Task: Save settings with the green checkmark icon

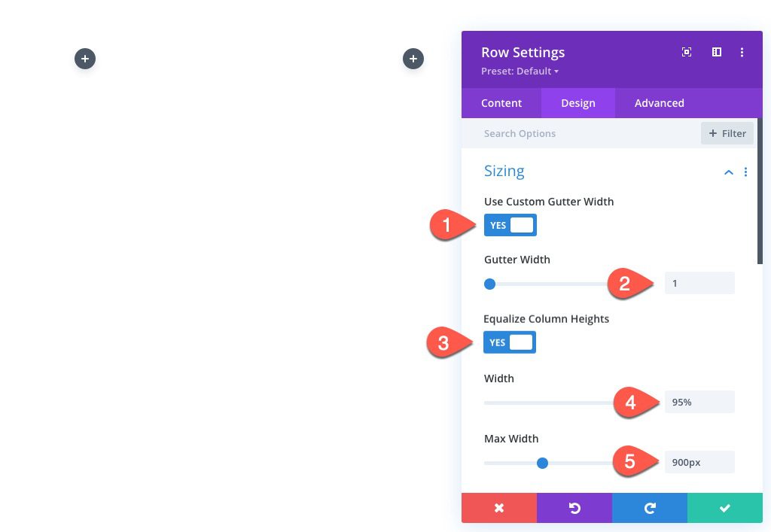Action: (x=724, y=508)
